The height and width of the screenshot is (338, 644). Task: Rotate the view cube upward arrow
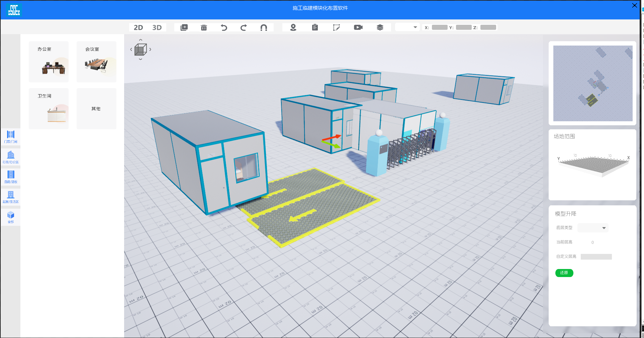pyautogui.click(x=141, y=40)
